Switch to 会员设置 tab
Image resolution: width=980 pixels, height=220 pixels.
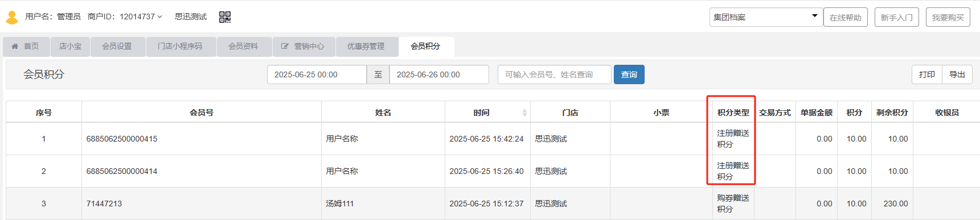117,47
